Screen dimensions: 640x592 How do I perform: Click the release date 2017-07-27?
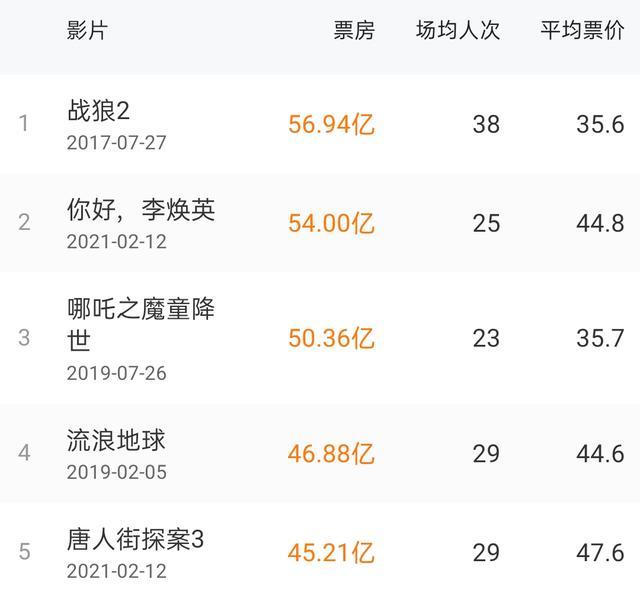click(116, 143)
